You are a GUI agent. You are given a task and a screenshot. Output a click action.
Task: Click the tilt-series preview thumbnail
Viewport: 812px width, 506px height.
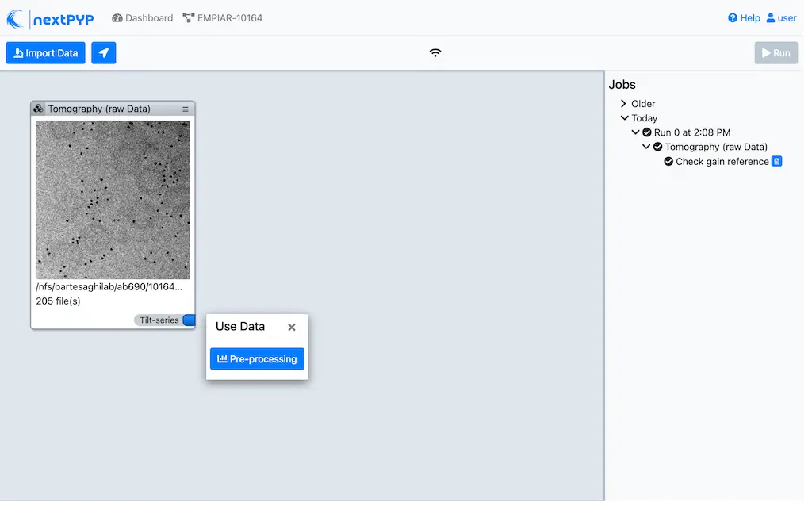click(x=112, y=200)
